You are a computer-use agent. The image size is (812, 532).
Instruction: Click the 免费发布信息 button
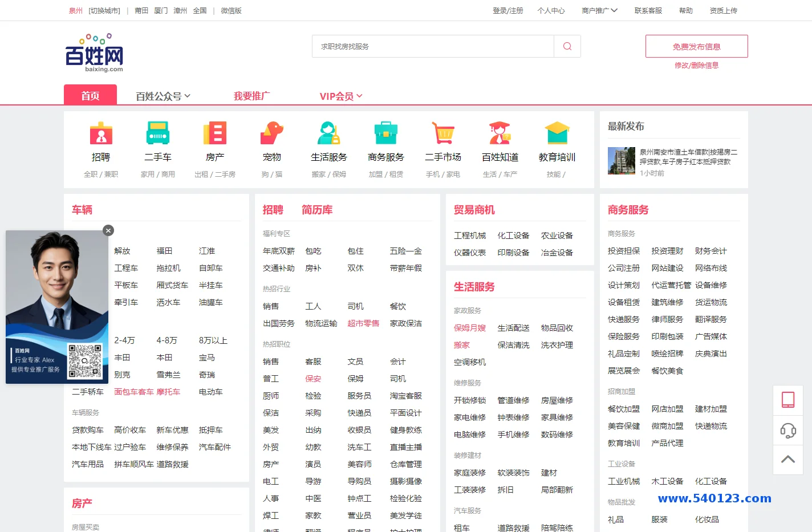pyautogui.click(x=696, y=46)
